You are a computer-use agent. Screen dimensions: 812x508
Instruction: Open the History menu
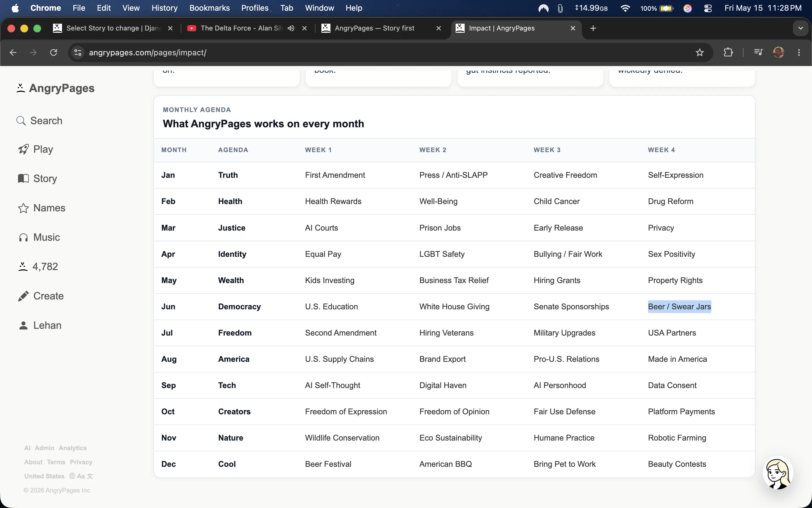[164, 8]
